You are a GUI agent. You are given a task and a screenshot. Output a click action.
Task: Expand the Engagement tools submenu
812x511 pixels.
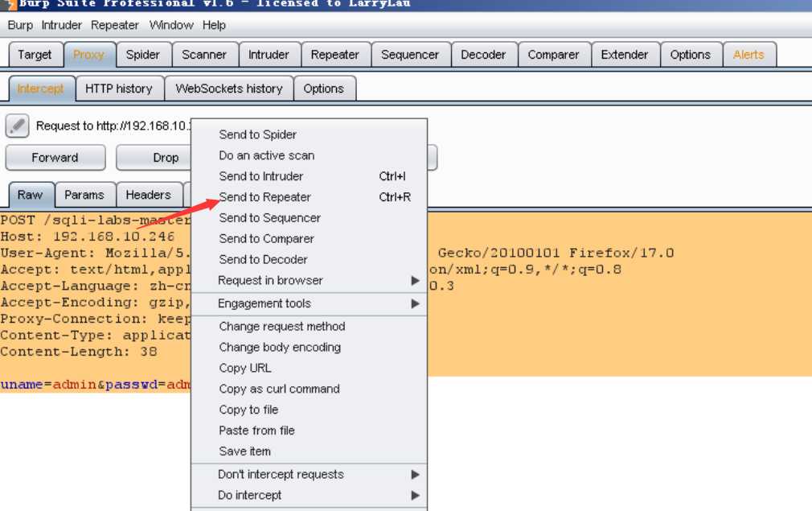tap(310, 303)
